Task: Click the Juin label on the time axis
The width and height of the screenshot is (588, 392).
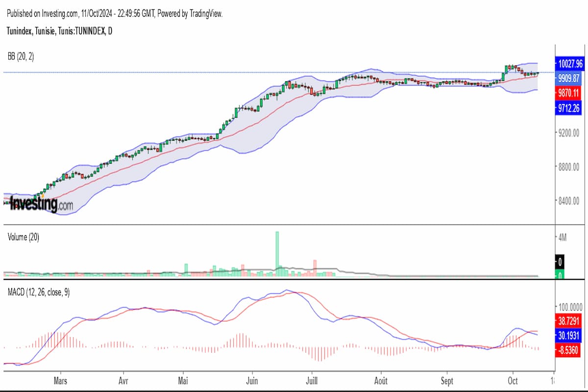Action: (252, 380)
